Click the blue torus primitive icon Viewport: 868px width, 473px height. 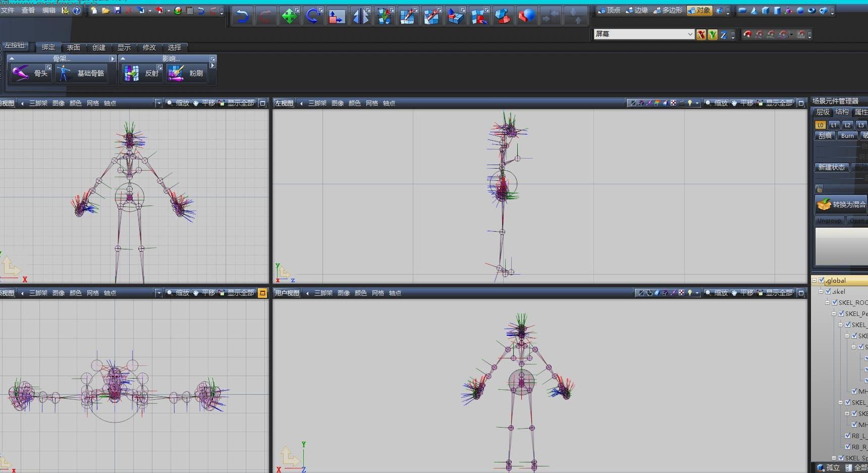pyautogui.click(x=811, y=10)
